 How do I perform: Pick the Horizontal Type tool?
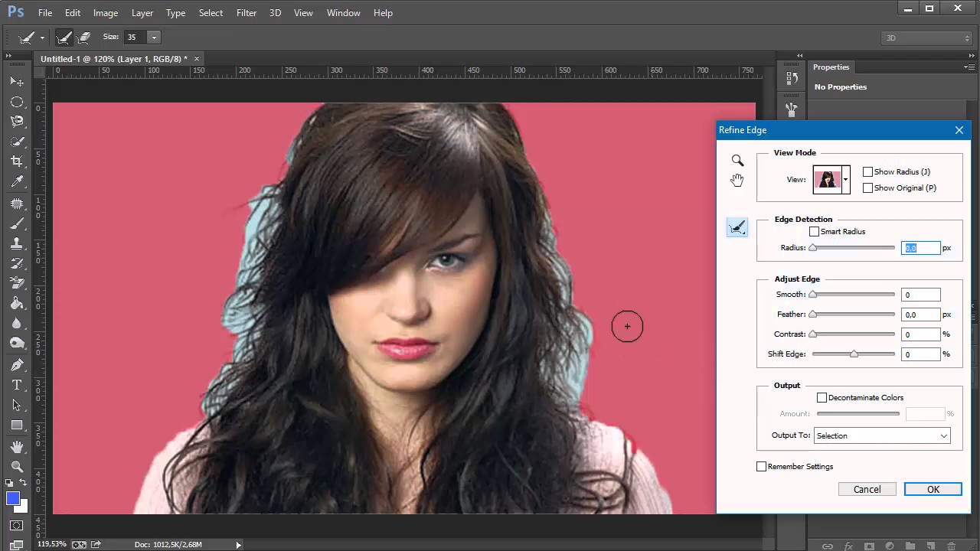17,385
